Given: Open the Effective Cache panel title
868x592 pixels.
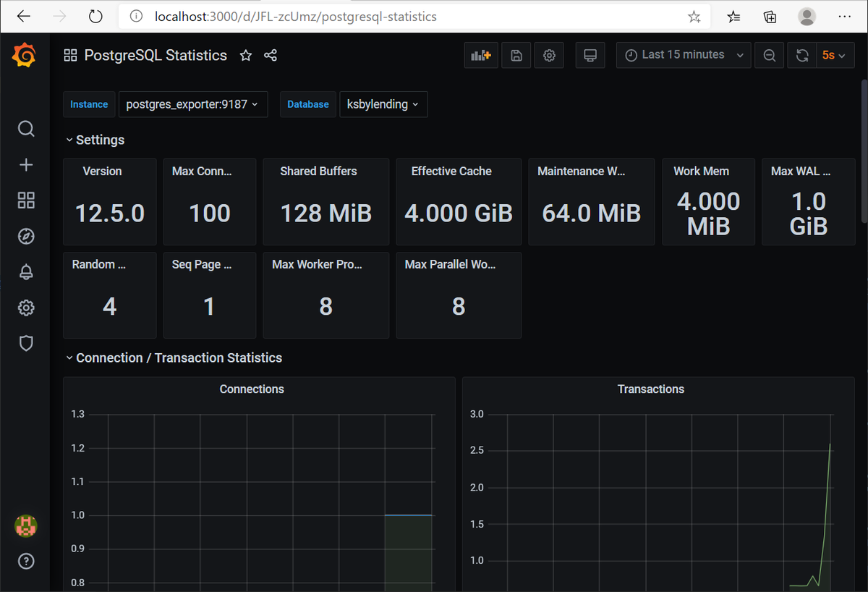Looking at the screenshot, I should [x=451, y=172].
